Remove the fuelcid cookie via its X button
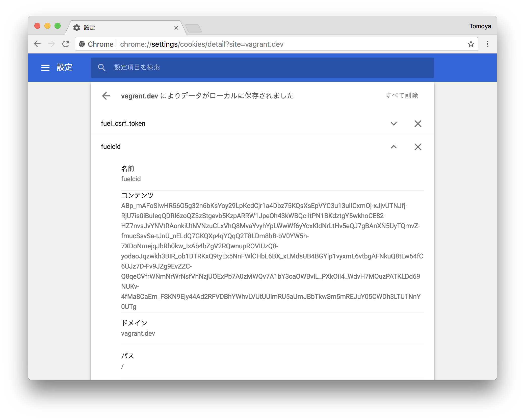The height and width of the screenshot is (420, 525). 418,147
